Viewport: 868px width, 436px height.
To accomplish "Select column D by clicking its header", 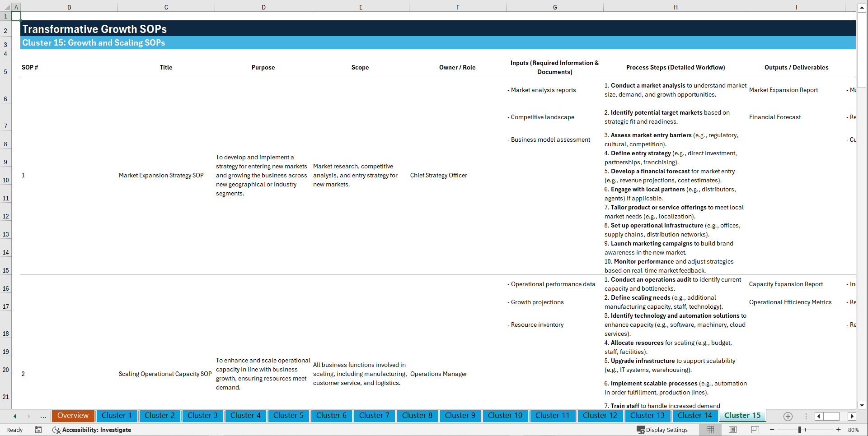I will tap(263, 7).
